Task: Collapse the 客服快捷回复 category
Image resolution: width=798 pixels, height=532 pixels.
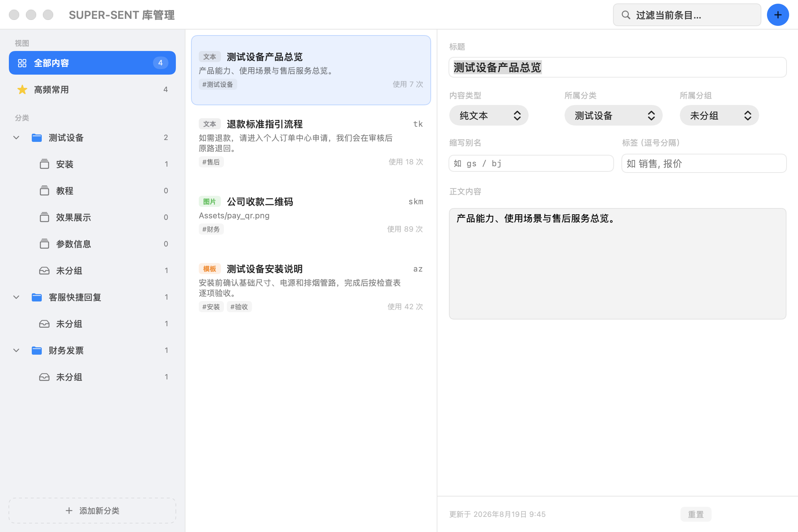Action: (16, 297)
